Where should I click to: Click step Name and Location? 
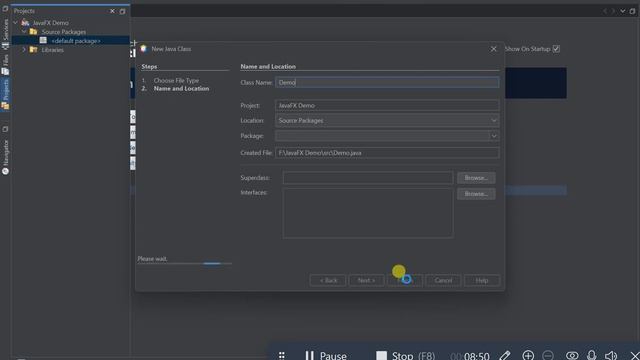coord(181,89)
